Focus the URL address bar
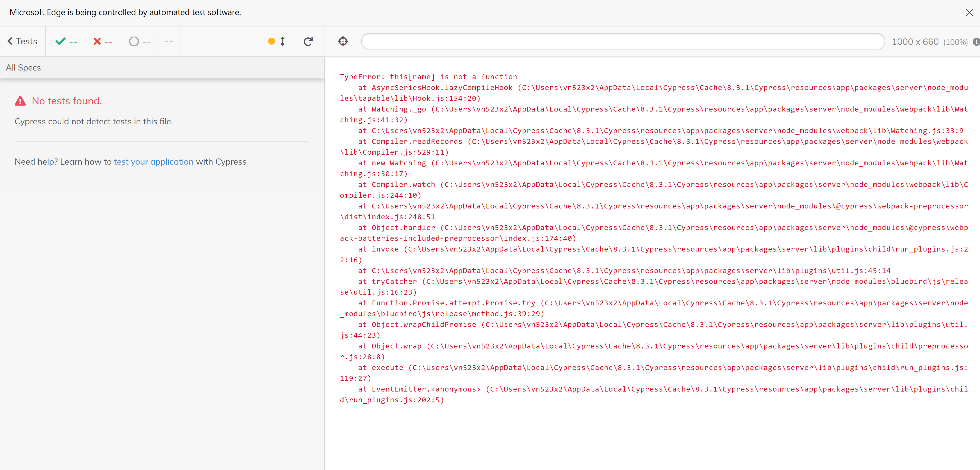 coord(623,42)
